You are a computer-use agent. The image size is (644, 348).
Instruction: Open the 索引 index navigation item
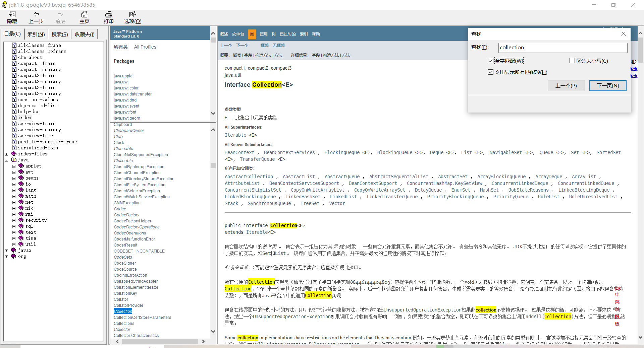coord(304,34)
